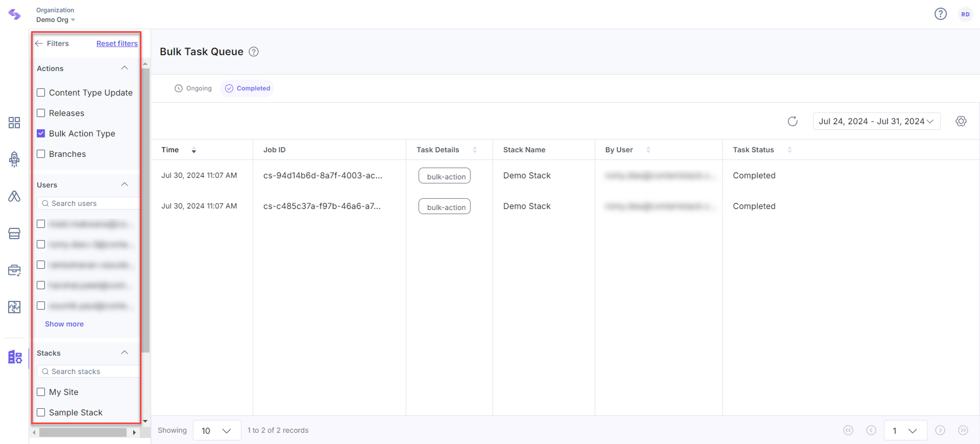
Task: Click the Search users field
Action: (88, 204)
